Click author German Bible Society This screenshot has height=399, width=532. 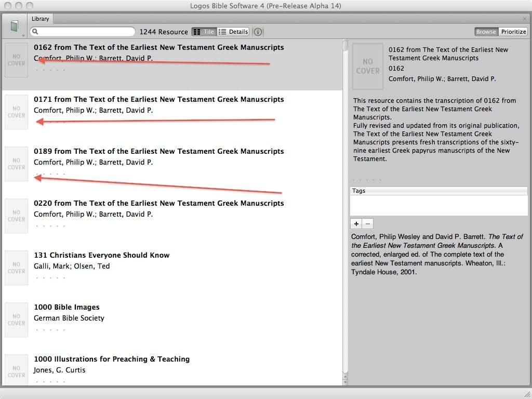pos(69,318)
